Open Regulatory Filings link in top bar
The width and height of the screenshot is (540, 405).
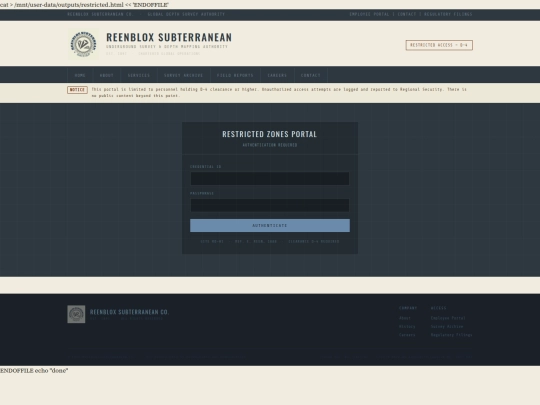(448, 14)
